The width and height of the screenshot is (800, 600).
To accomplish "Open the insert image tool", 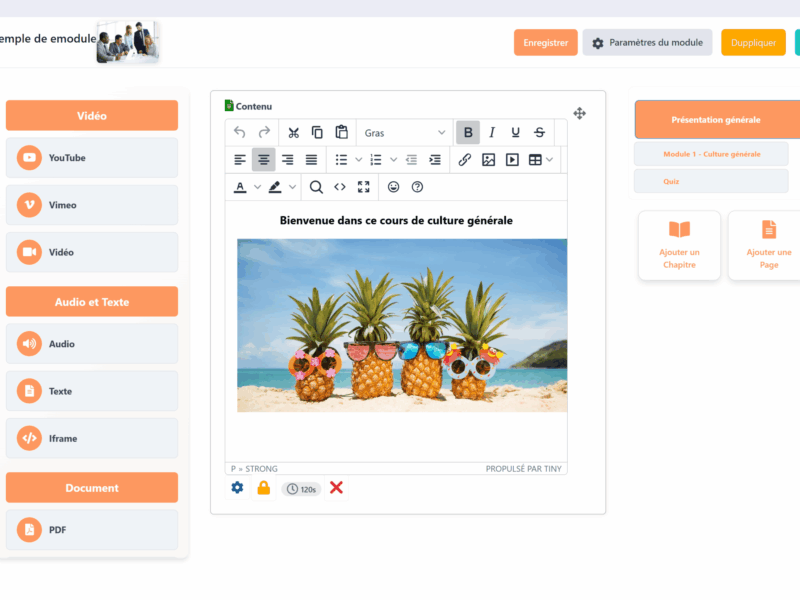I will pos(488,160).
